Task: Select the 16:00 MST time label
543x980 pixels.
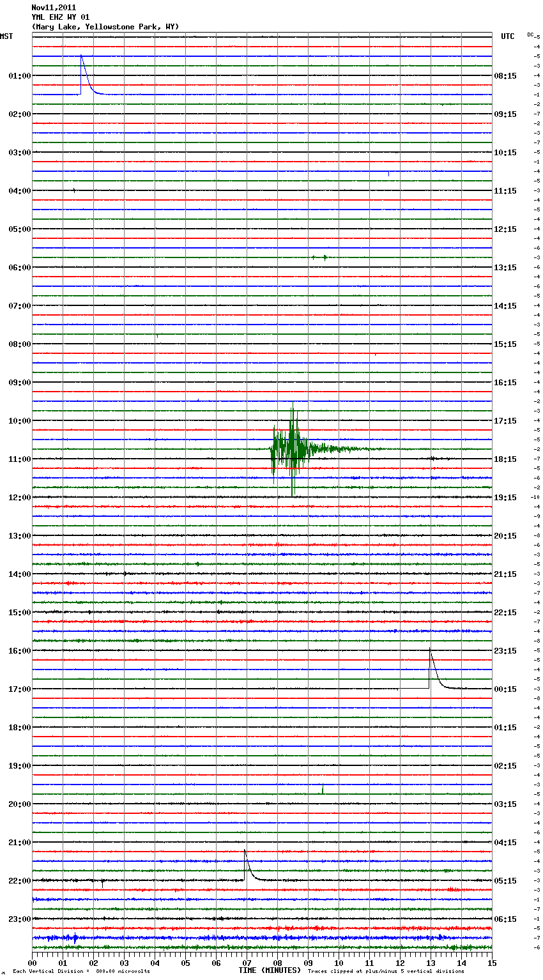Action: tap(20, 650)
